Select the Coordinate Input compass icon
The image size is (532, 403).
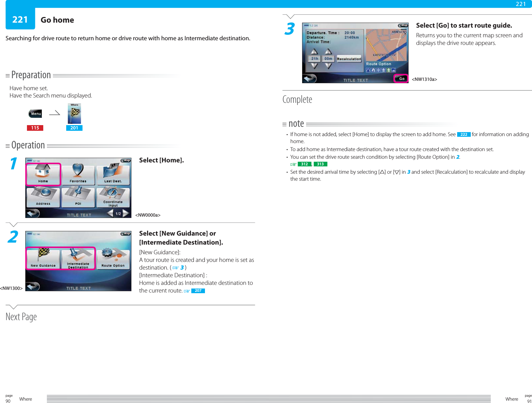pyautogui.click(x=113, y=197)
